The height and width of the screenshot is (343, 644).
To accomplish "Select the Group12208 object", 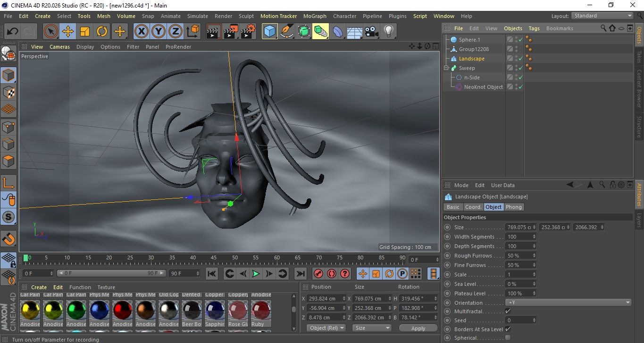I will (474, 49).
